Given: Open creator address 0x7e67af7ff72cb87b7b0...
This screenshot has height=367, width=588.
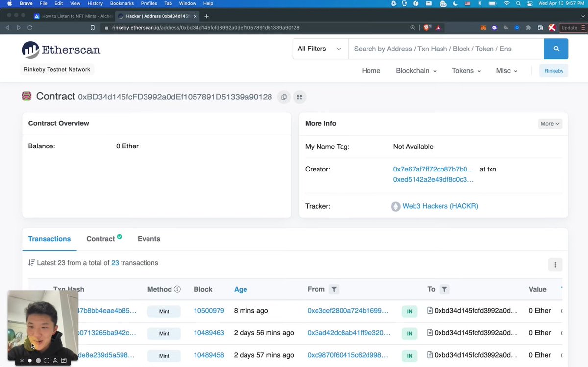Looking at the screenshot, I should tap(434, 169).
